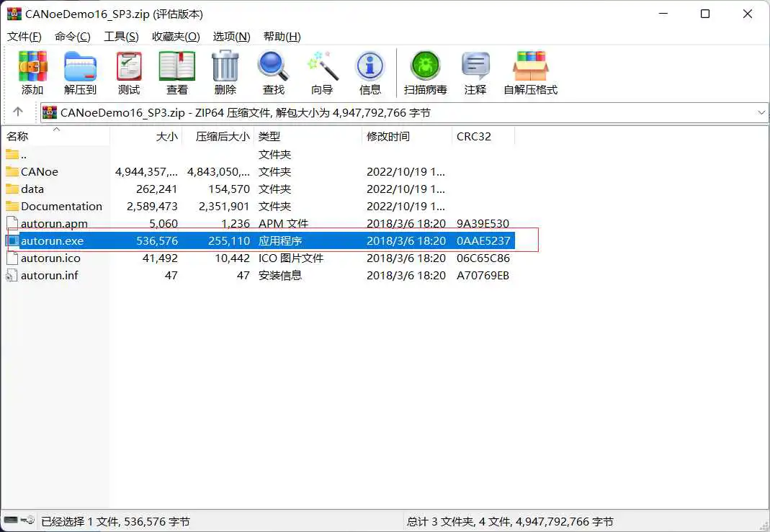Select the autorun.inf file row
Image resolution: width=770 pixels, height=532 pixels.
(x=50, y=275)
